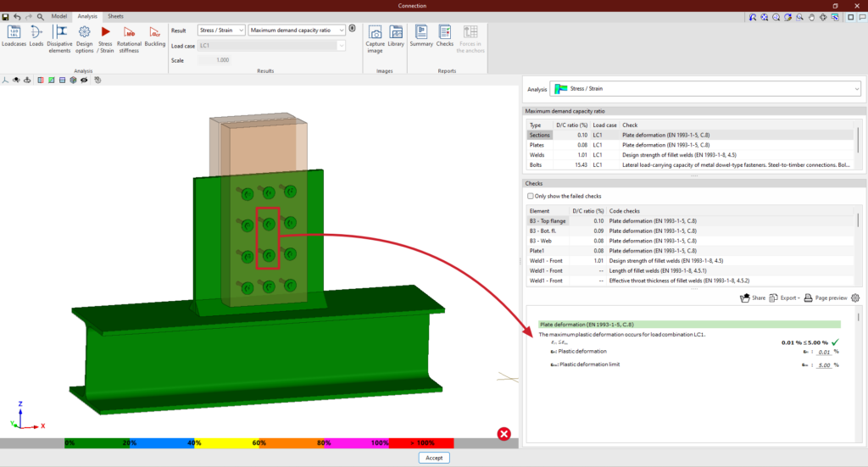Open the Result type Stress / Strain dropdown
The height and width of the screenshot is (467, 868).
pos(221,30)
